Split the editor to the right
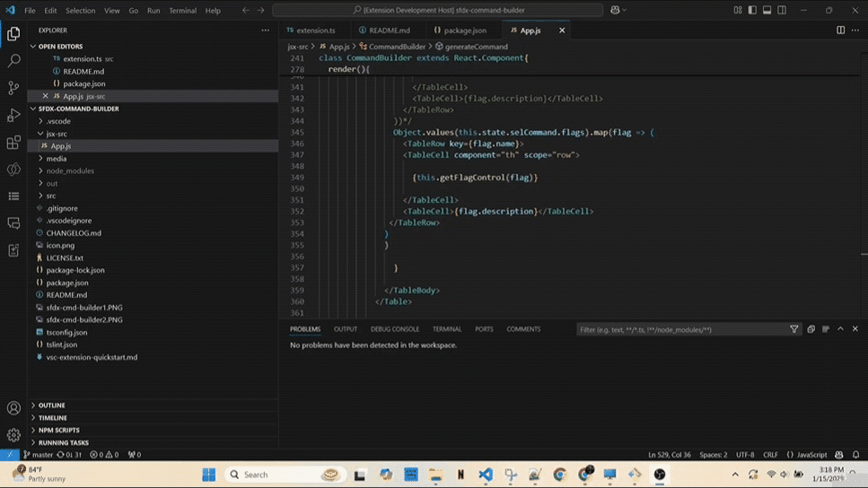Viewport: 868px width, 488px height. click(840, 30)
